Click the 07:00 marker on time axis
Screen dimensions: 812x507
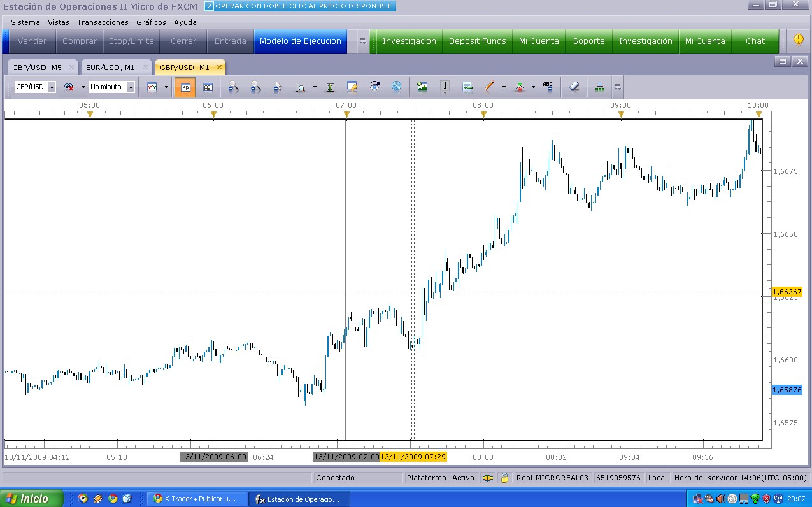click(x=346, y=115)
